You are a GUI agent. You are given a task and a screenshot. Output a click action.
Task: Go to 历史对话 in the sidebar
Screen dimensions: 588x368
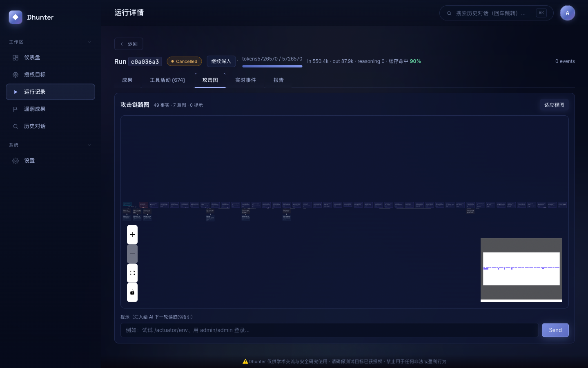[x=51, y=126]
